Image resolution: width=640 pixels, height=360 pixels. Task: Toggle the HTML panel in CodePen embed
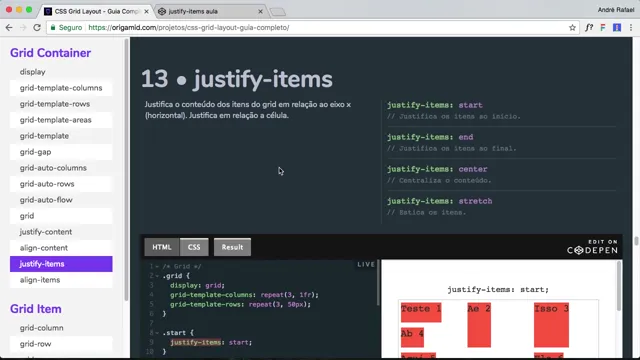(162, 247)
